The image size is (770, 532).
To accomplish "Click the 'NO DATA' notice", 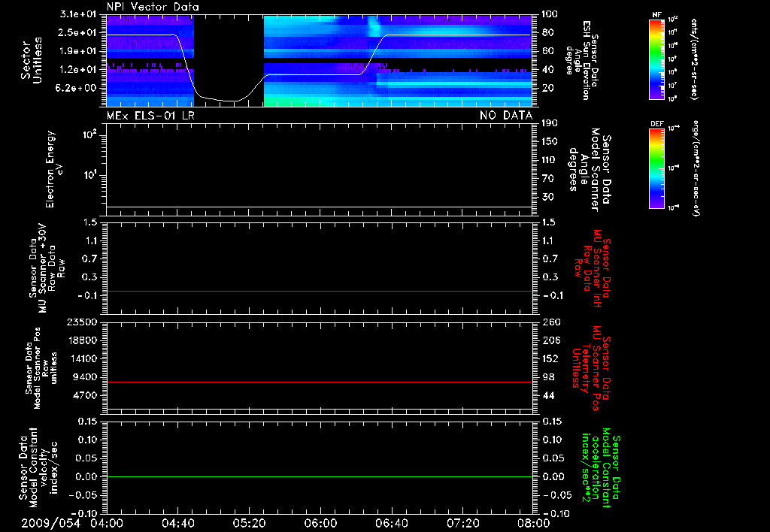I will coord(506,116).
